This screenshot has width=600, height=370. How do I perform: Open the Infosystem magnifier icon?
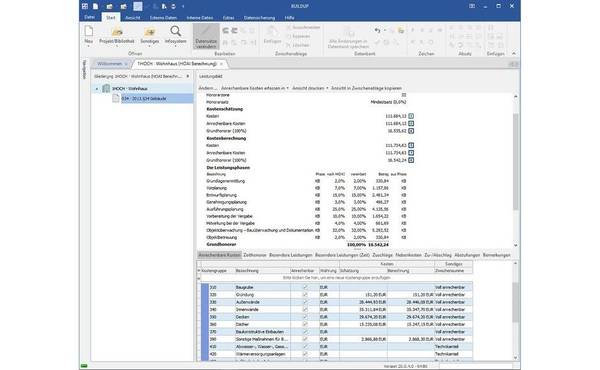coord(175,31)
